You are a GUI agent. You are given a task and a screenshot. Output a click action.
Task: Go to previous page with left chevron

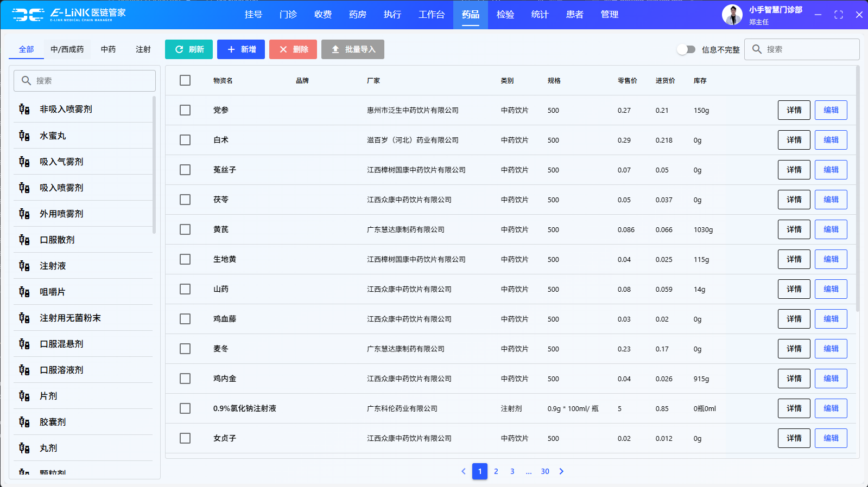(x=464, y=471)
